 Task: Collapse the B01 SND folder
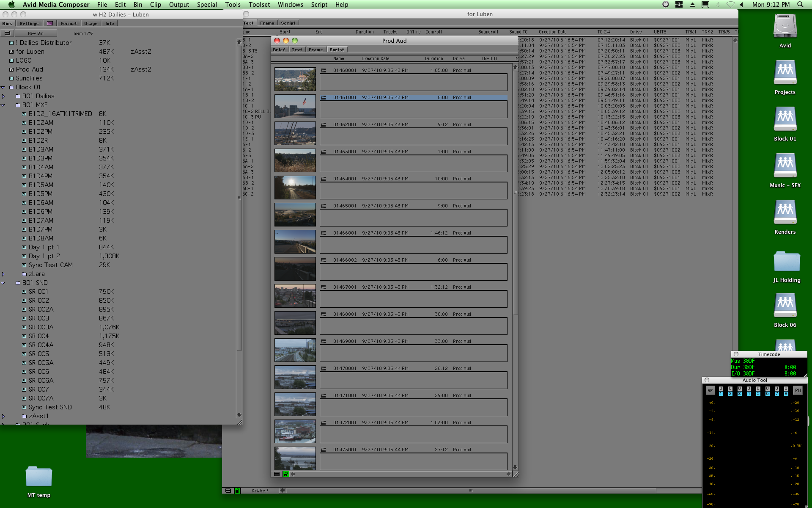coord(3,283)
